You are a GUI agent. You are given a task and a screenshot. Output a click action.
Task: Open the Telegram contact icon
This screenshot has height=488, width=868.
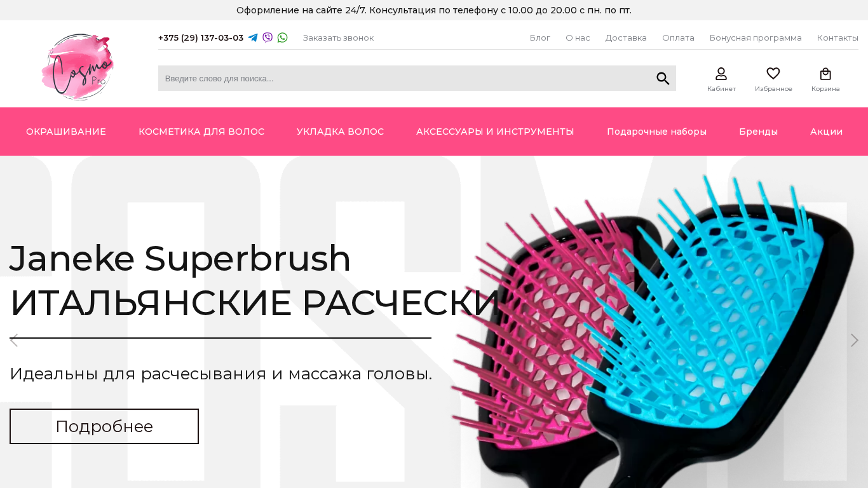point(253,37)
